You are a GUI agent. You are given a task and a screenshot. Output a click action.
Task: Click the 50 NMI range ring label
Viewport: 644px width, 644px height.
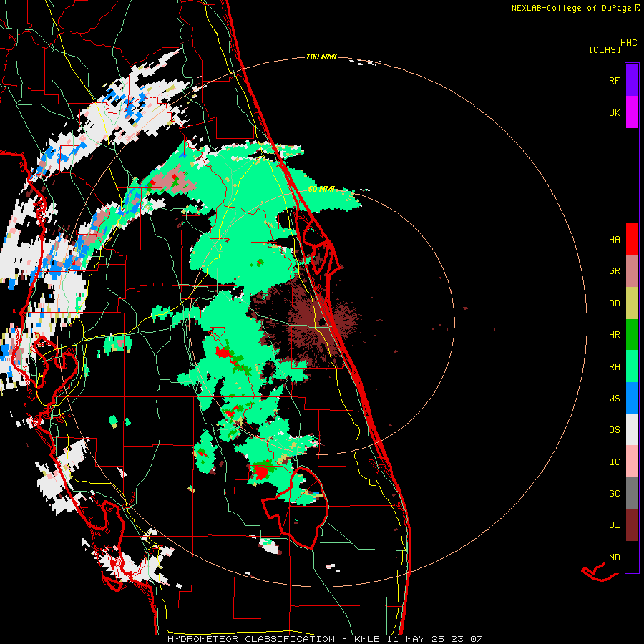click(x=321, y=189)
